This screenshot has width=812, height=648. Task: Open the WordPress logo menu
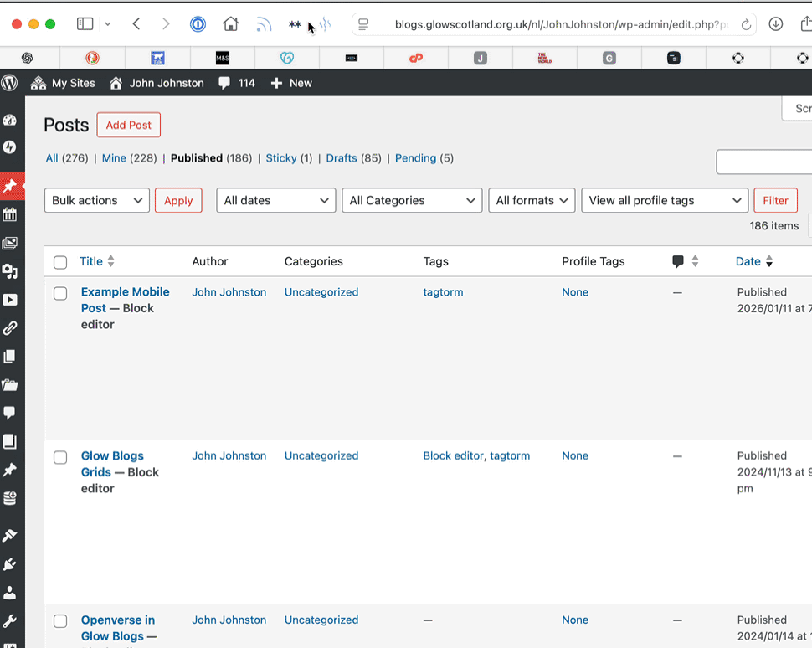pyautogui.click(x=9, y=83)
